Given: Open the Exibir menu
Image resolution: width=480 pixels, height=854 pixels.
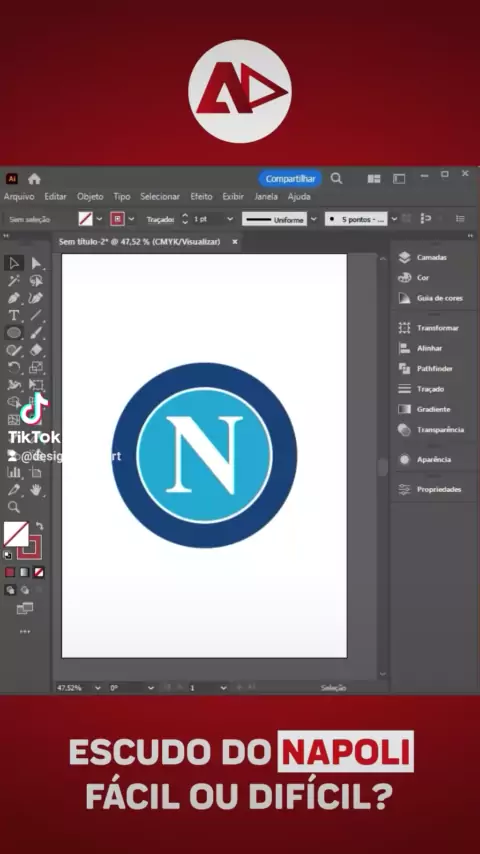Looking at the screenshot, I should tap(233, 197).
